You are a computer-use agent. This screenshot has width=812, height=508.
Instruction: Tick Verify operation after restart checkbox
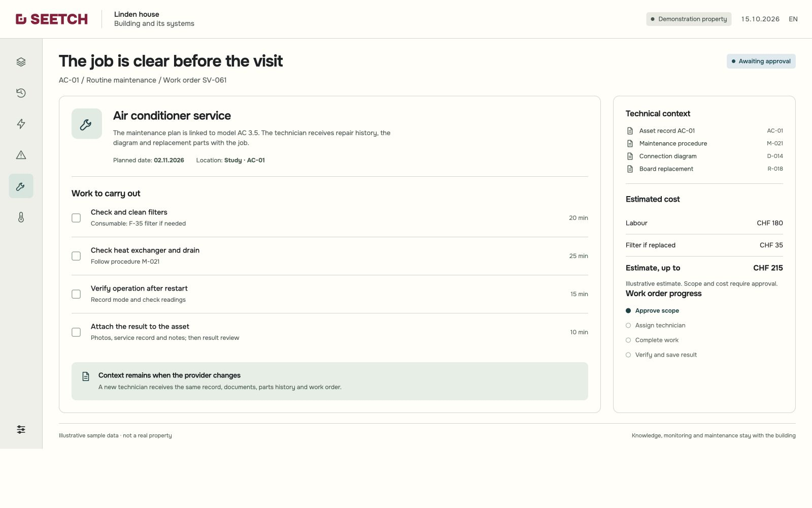[x=76, y=294]
